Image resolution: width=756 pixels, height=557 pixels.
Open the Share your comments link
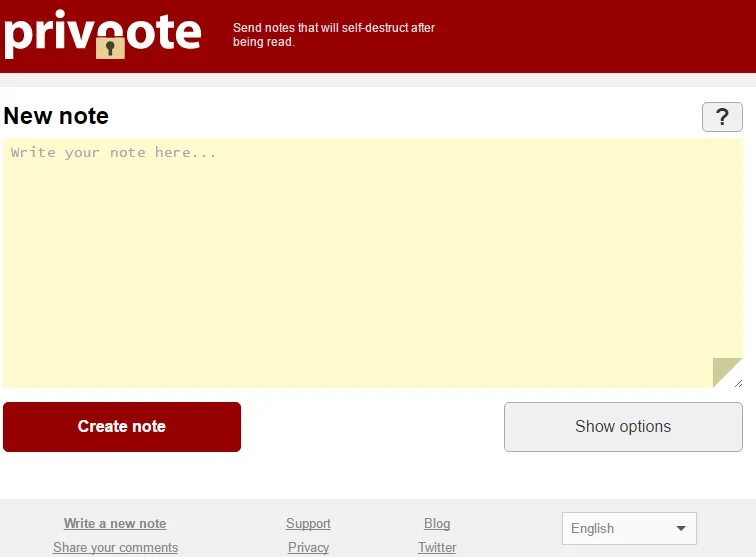[x=115, y=547]
